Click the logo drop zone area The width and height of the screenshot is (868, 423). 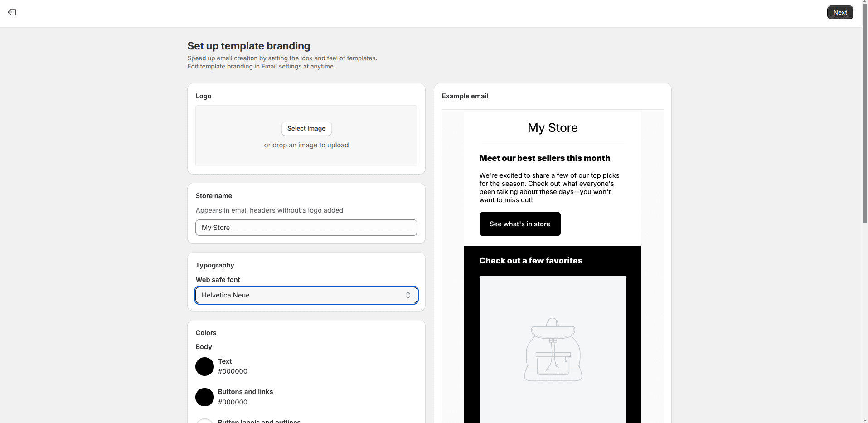306,136
